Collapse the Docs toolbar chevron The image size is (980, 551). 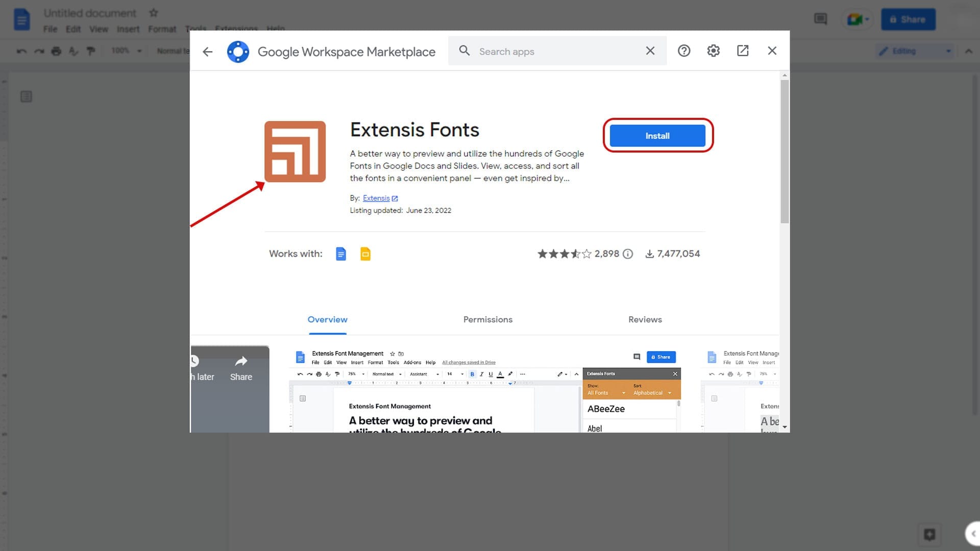(x=968, y=51)
